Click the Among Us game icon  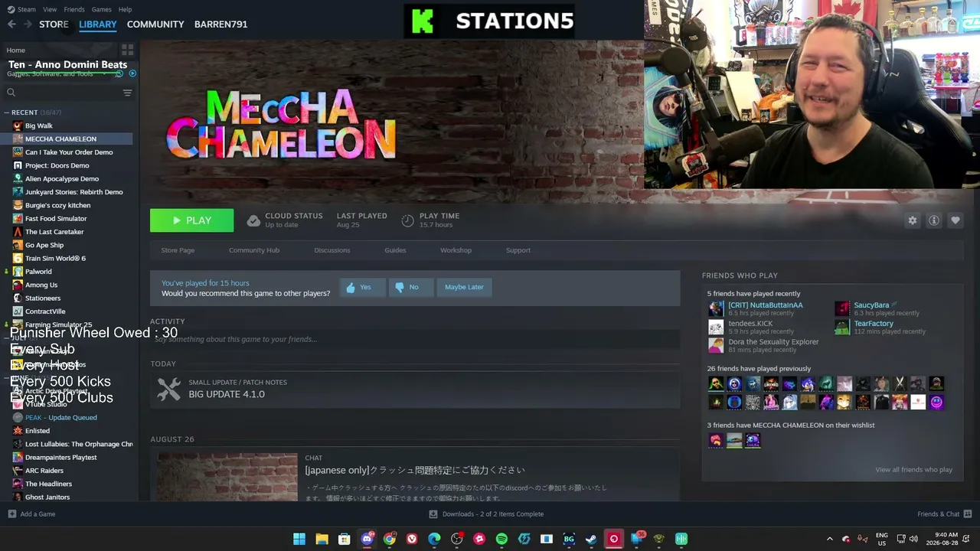(x=18, y=285)
